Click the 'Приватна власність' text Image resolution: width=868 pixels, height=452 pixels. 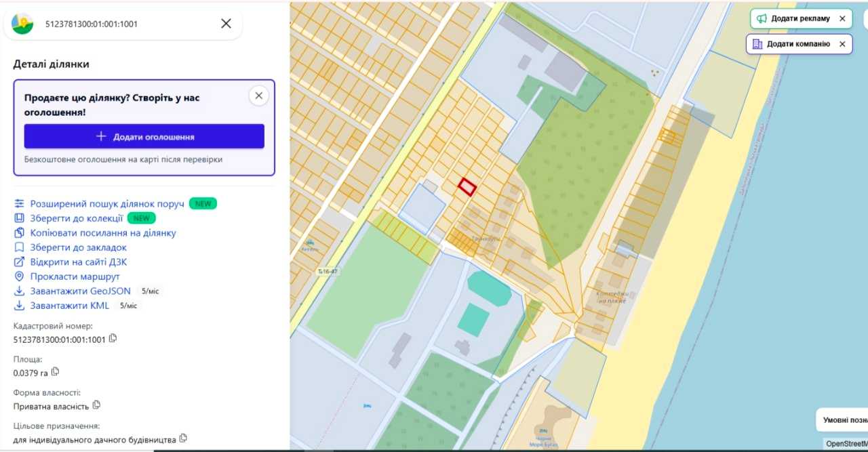52,406
